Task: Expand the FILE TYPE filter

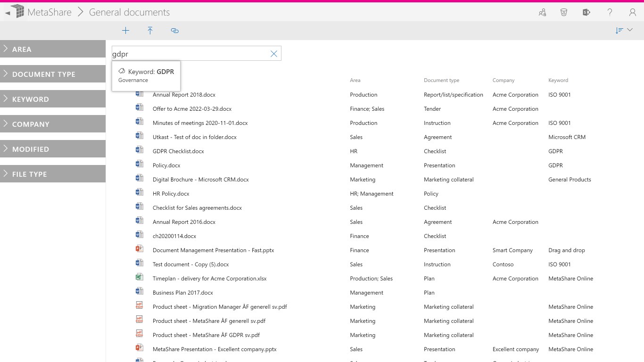Action: coord(53,174)
